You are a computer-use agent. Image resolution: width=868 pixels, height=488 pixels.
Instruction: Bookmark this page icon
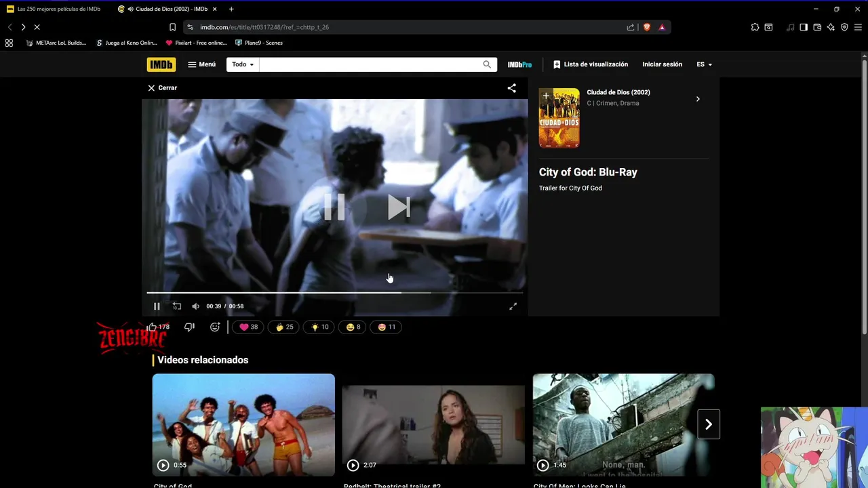click(172, 27)
